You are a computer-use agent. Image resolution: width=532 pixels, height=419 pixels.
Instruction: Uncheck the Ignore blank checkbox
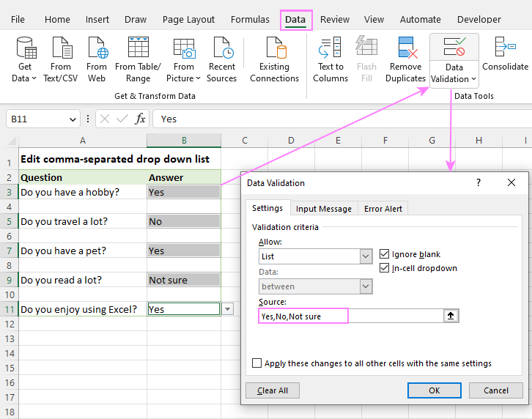click(x=385, y=254)
